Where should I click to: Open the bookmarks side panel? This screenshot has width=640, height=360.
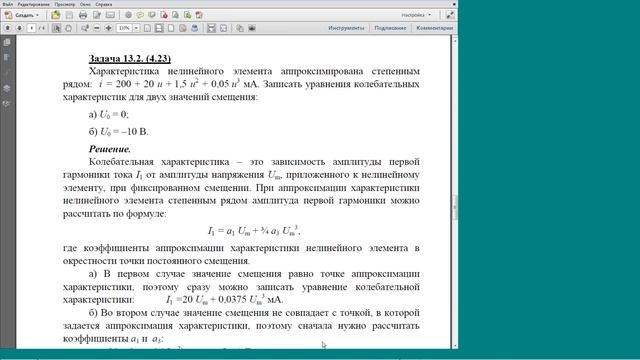(7, 57)
